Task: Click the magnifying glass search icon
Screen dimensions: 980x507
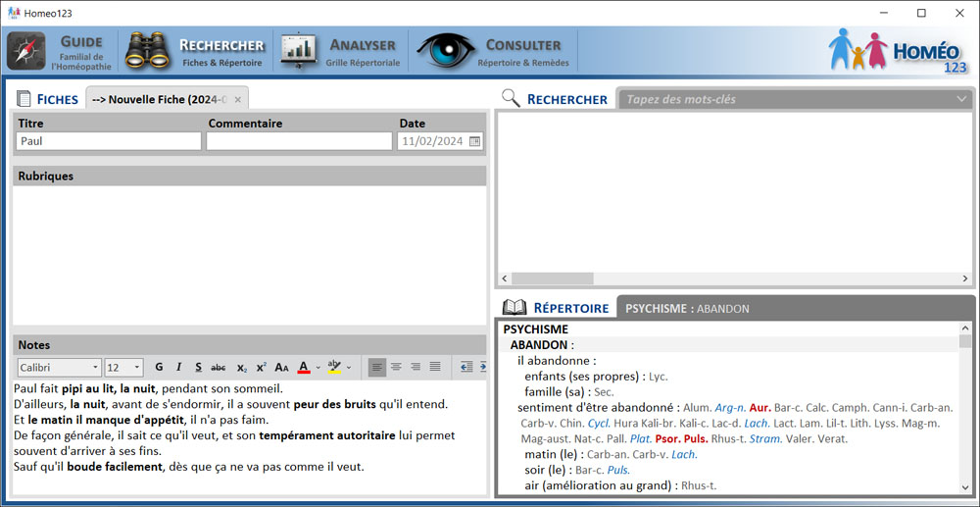Action: tap(512, 98)
